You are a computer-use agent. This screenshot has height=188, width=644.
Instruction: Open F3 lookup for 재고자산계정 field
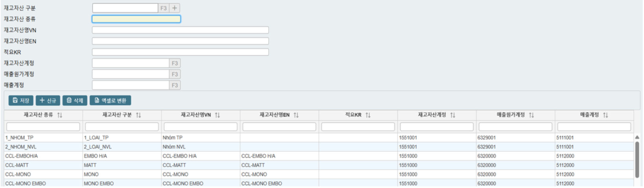[175, 63]
